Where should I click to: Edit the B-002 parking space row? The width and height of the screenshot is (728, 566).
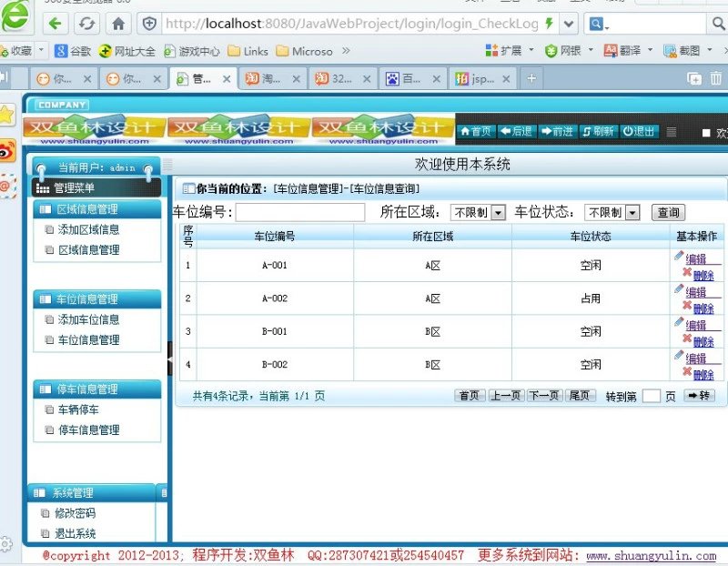coord(695,358)
